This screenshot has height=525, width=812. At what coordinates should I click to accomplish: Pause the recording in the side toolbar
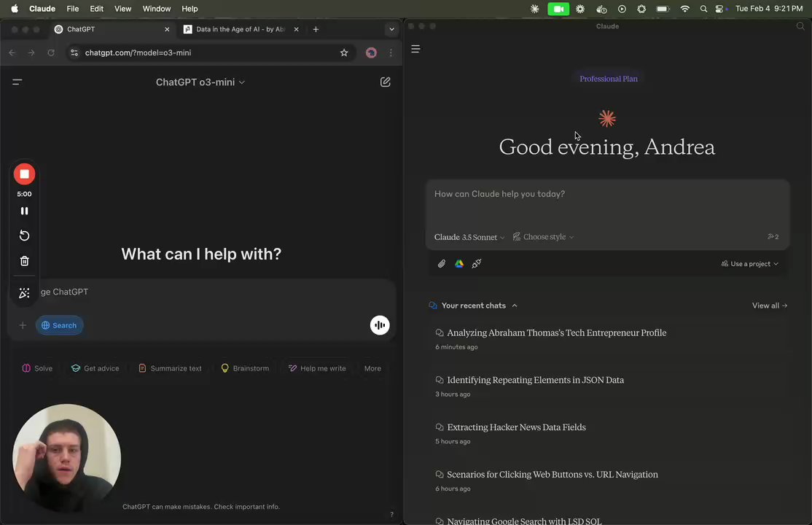(x=24, y=211)
